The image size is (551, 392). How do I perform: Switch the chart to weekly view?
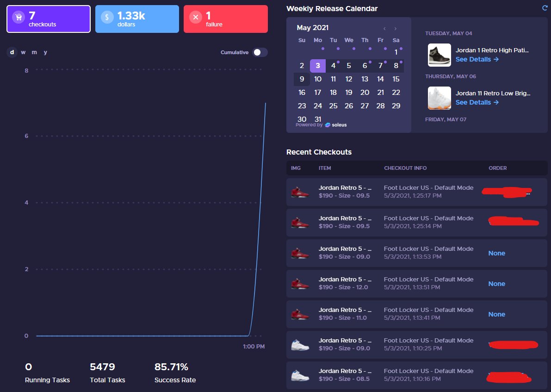[x=22, y=52]
